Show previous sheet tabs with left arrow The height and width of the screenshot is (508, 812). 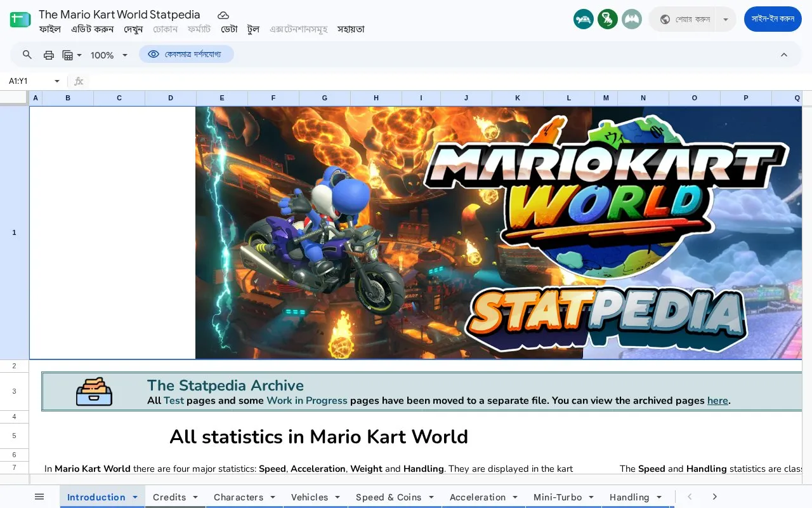point(690,497)
